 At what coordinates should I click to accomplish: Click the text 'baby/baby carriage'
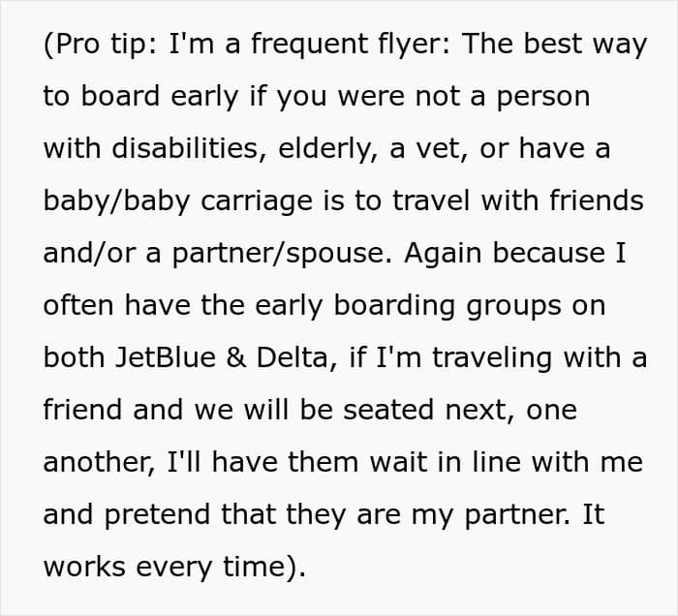coord(177,201)
